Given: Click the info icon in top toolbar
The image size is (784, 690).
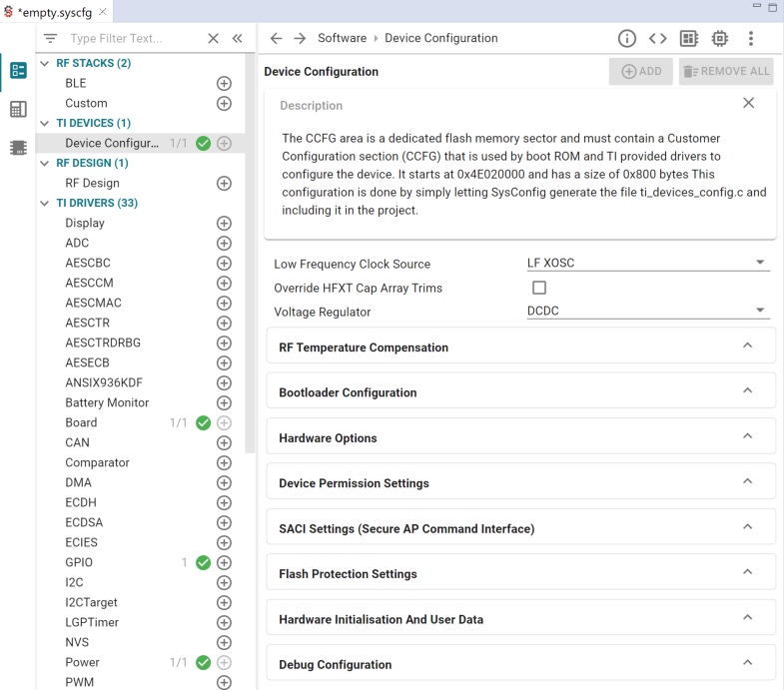Looking at the screenshot, I should coord(627,39).
